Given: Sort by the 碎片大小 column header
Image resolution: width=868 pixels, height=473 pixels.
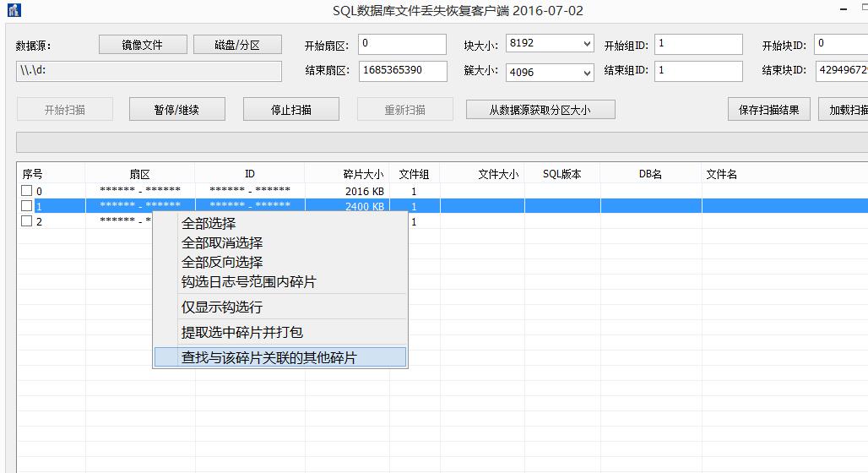Looking at the screenshot, I should pos(347,174).
